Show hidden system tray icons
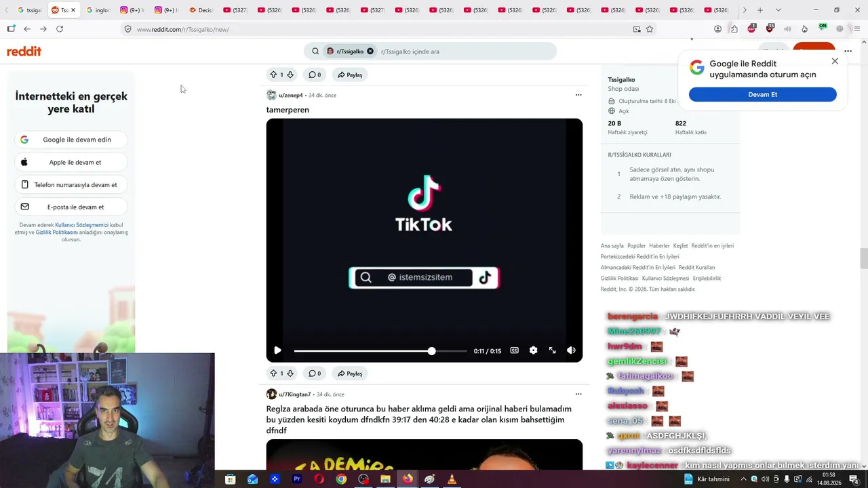The image size is (868, 488). (743, 479)
